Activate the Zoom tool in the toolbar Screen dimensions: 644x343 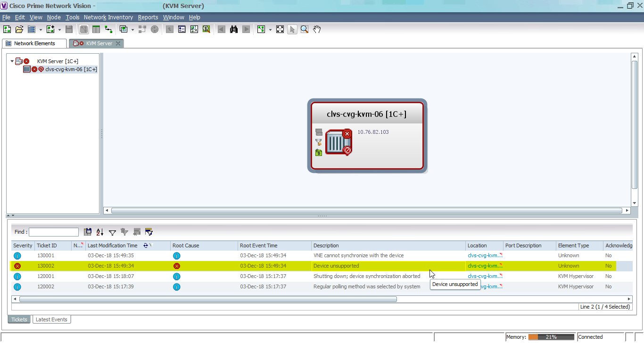(304, 29)
